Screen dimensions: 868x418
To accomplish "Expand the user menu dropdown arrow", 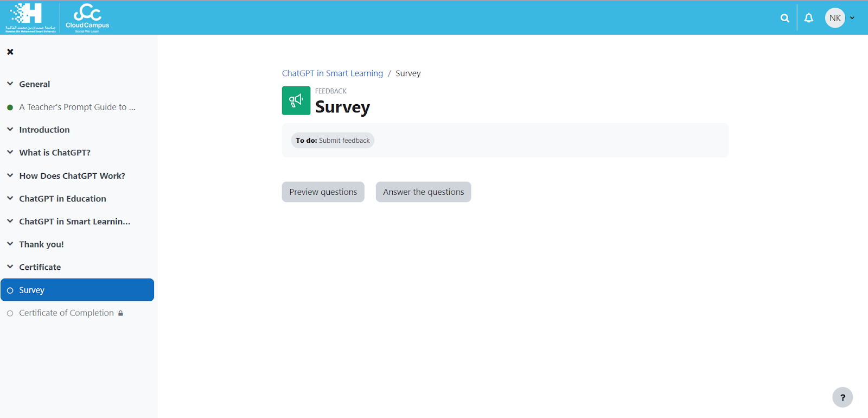I will [x=852, y=18].
